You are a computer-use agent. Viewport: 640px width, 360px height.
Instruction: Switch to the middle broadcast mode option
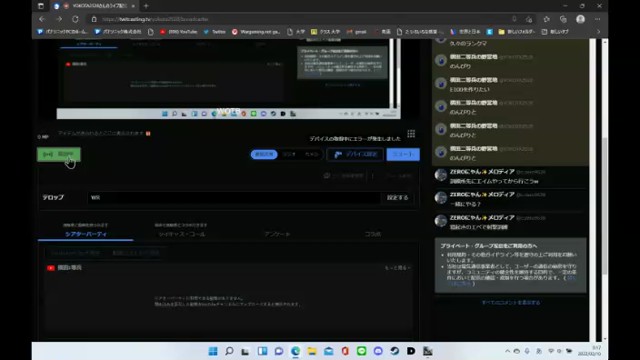[289, 154]
